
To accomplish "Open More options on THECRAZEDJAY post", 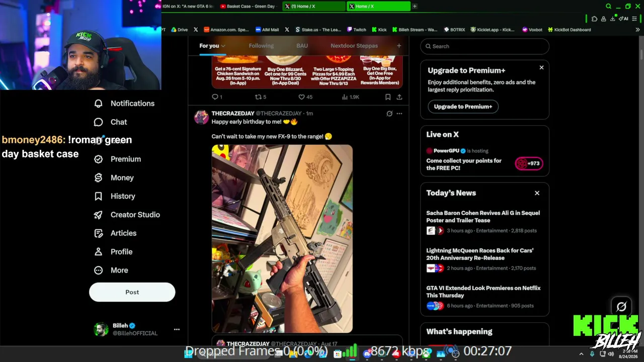I will pos(399,114).
